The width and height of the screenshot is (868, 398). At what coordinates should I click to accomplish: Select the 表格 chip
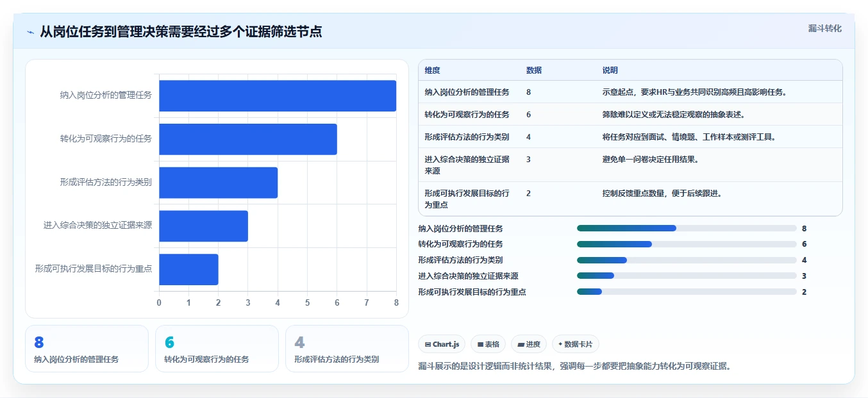click(488, 344)
